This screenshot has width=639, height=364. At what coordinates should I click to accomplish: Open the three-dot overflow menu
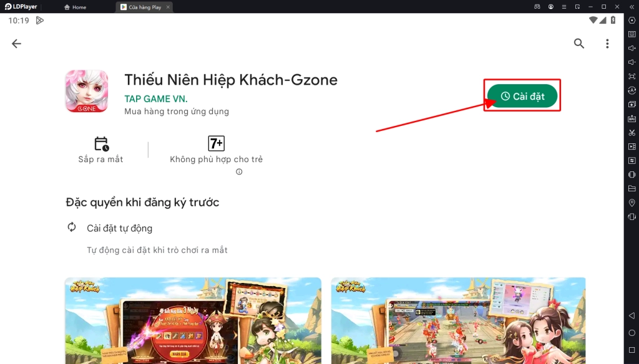tap(607, 44)
